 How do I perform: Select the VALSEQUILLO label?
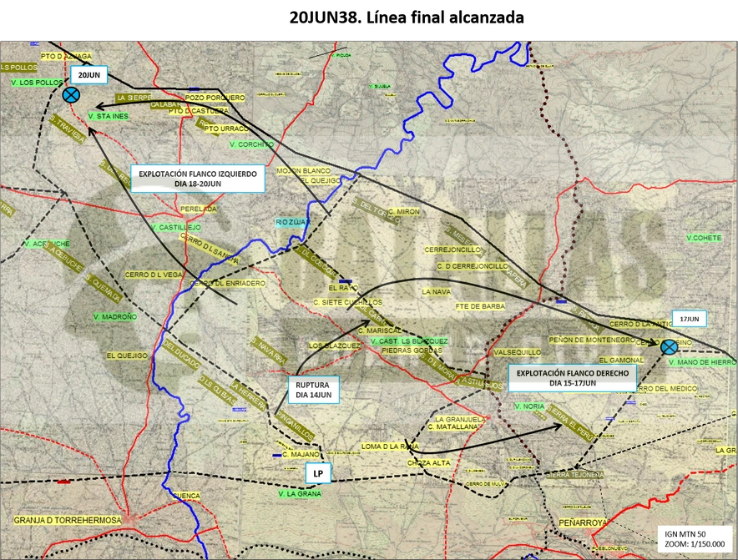(x=518, y=352)
